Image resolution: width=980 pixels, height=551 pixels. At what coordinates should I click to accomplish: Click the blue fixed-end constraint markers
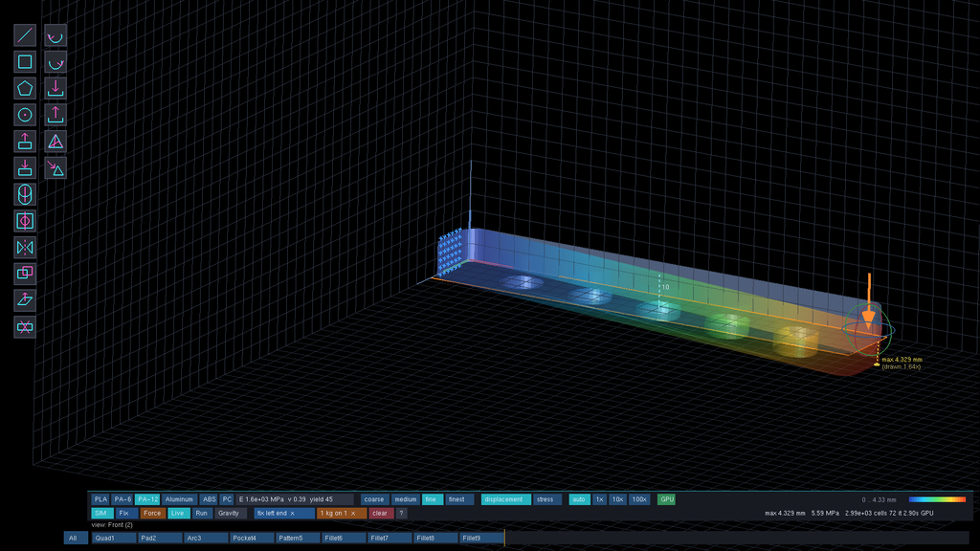(450, 252)
